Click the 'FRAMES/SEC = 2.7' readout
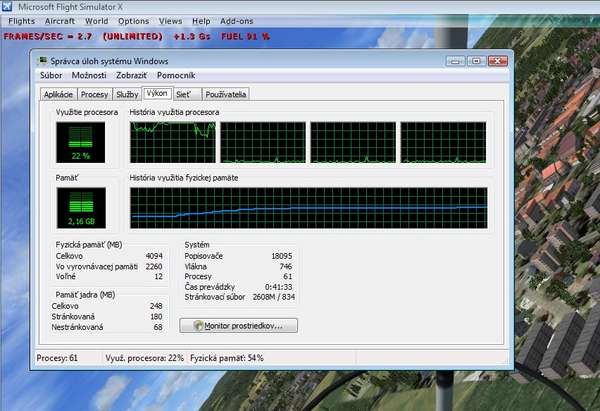The image size is (600, 411). [47, 36]
